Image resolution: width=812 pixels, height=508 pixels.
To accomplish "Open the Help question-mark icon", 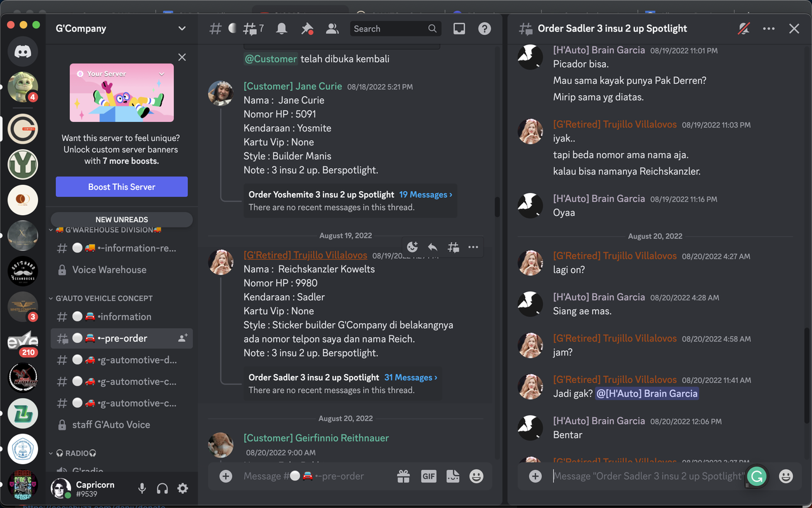I will pyautogui.click(x=485, y=29).
